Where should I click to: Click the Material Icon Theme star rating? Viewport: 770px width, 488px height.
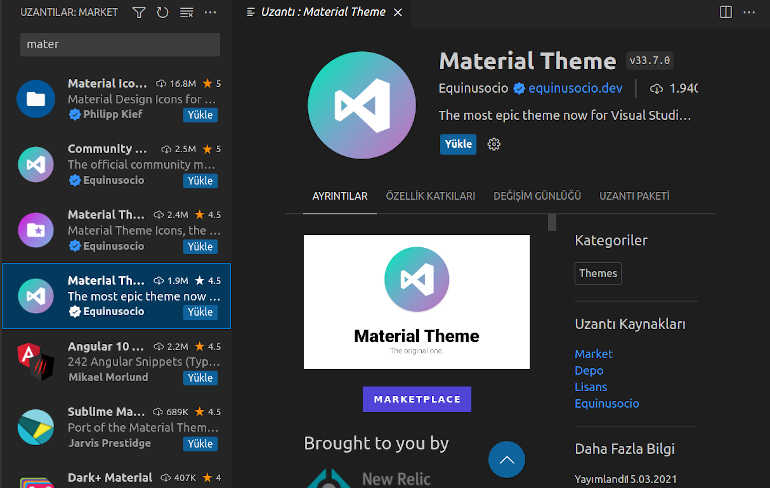tap(212, 83)
